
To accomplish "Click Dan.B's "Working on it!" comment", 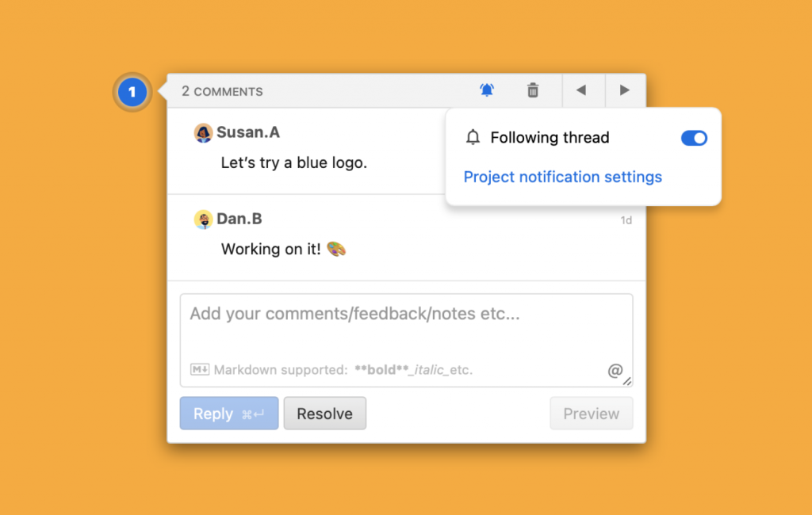I will coord(283,250).
